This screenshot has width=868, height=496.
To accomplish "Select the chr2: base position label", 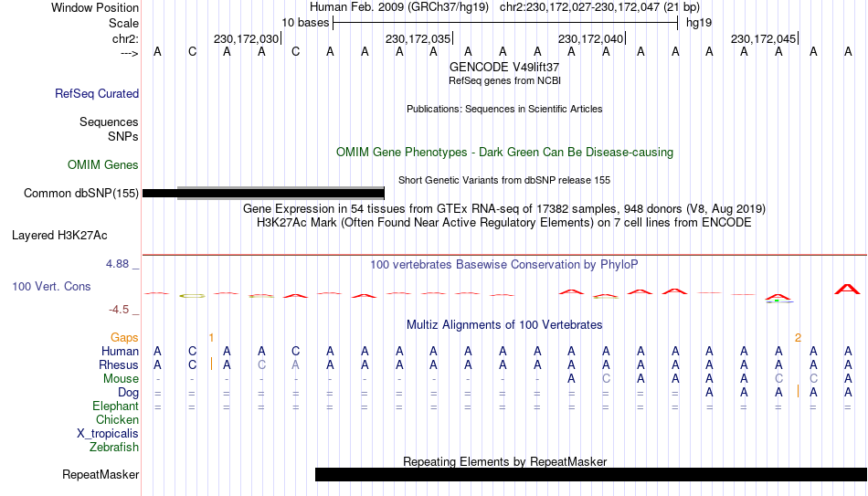I will tap(125, 38).
